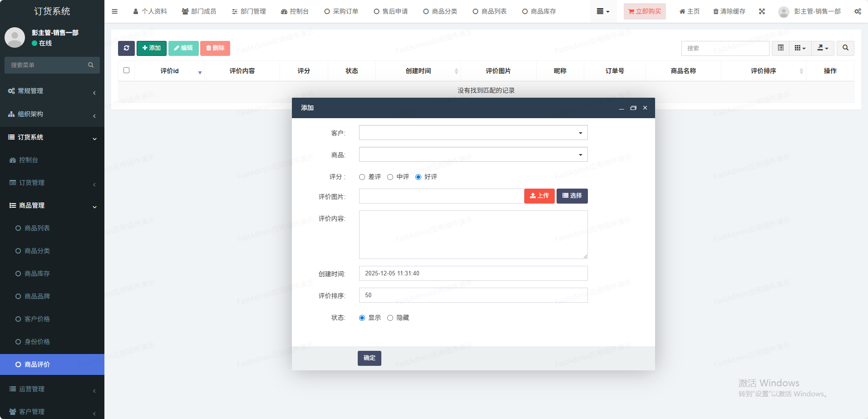The width and height of the screenshot is (868, 419).
Task: Open the table search magnifier icon
Action: (845, 48)
